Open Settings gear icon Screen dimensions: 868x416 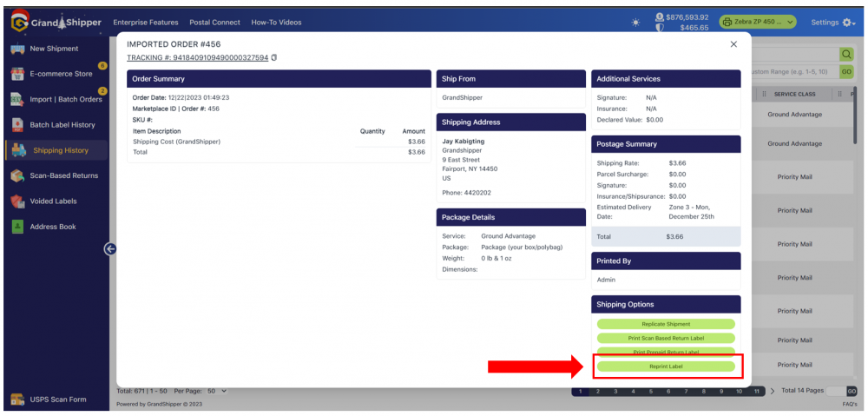pyautogui.click(x=848, y=23)
